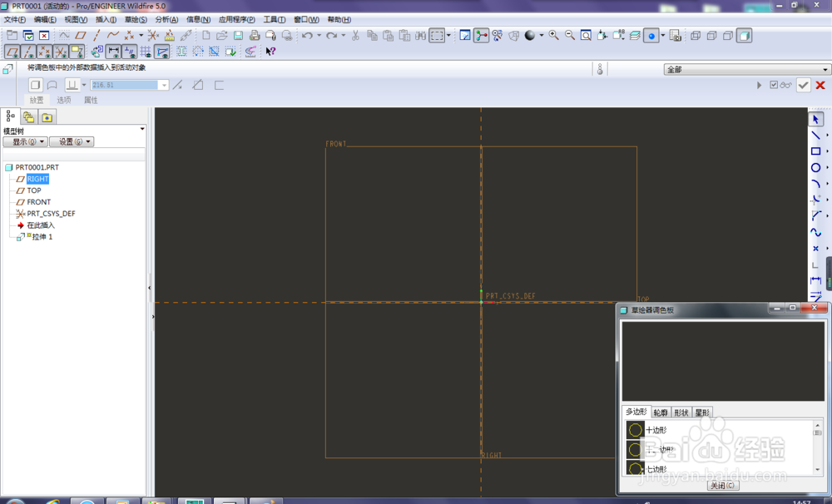
Task: Toggle datum axis display on/off
Action: [x=28, y=52]
